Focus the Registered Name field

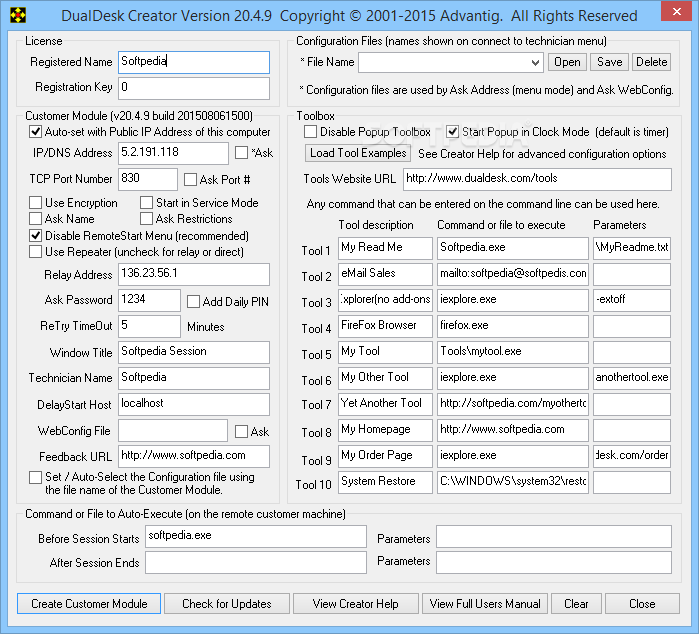click(194, 62)
